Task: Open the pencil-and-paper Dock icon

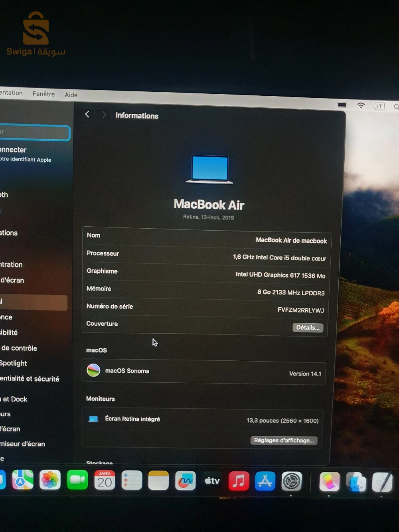Action: tap(382, 482)
